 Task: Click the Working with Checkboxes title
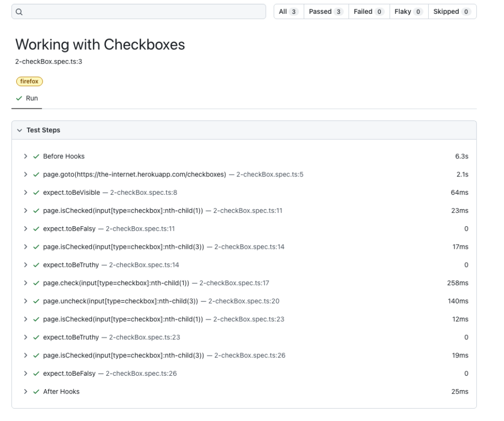click(100, 44)
